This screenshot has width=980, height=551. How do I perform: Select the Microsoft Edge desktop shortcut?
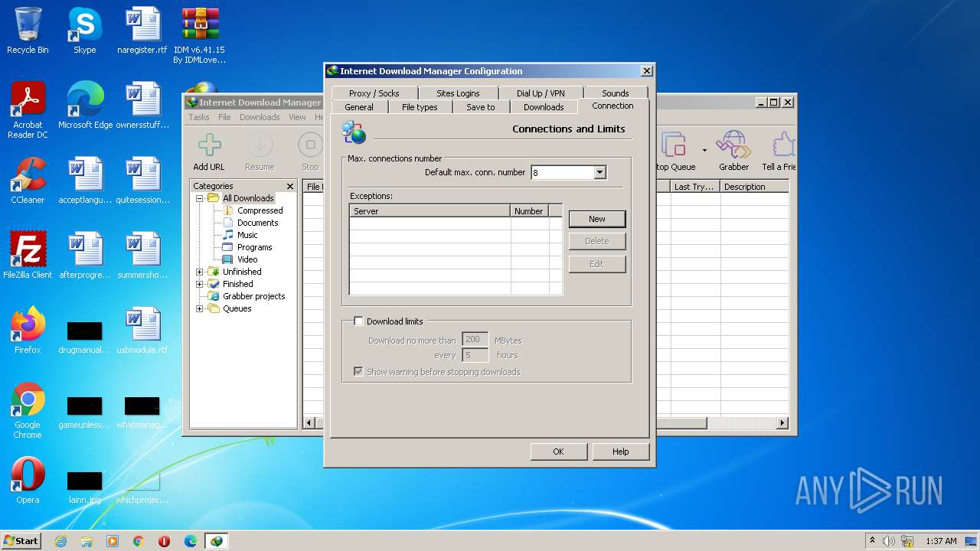85,106
